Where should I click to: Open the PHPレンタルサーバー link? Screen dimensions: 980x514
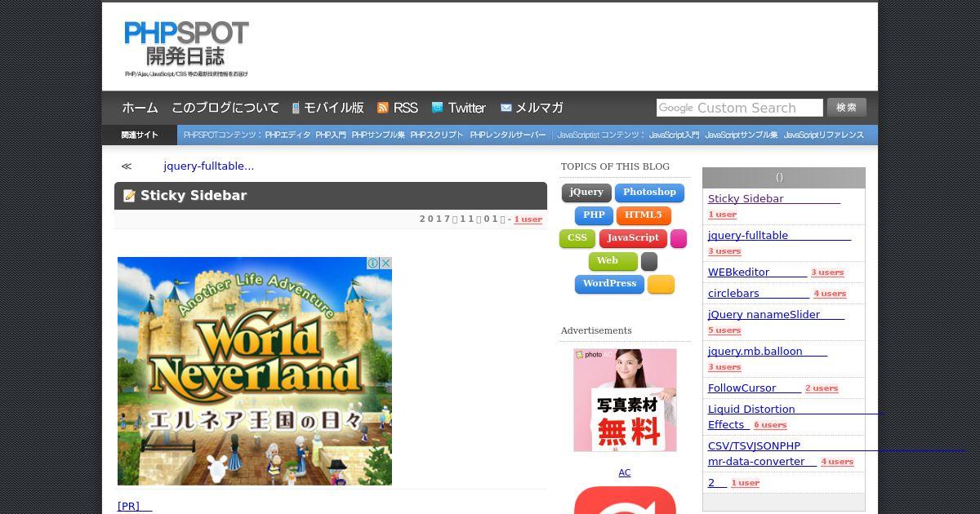tap(508, 135)
